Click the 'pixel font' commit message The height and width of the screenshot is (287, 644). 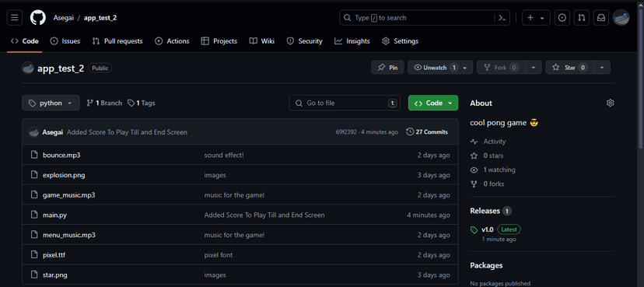pyautogui.click(x=219, y=255)
